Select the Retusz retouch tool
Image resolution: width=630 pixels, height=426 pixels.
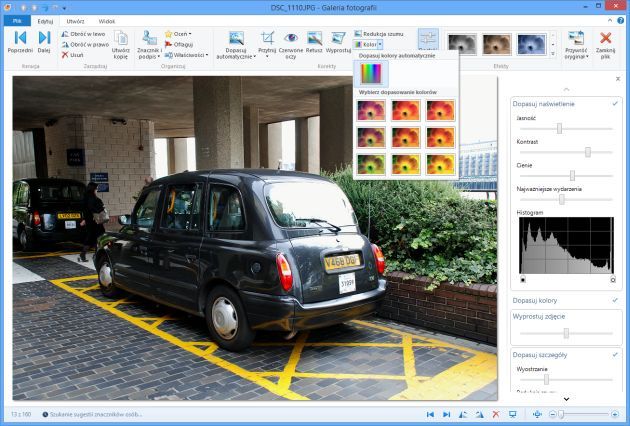(314, 43)
